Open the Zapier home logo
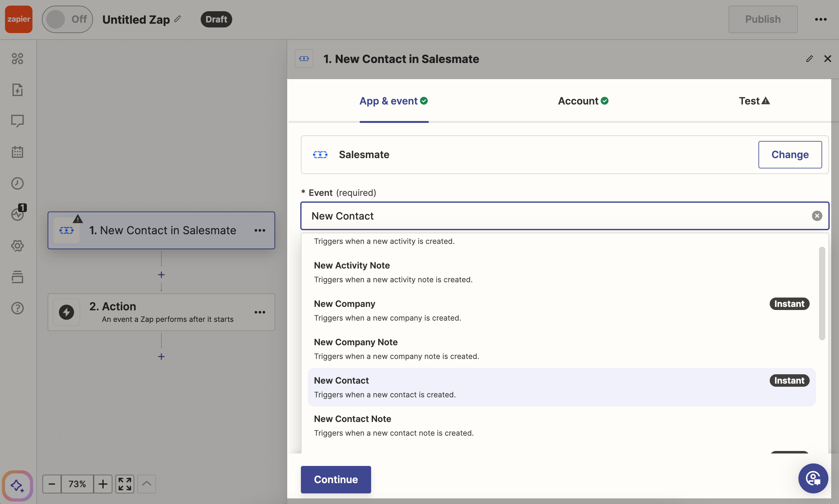The height and width of the screenshot is (504, 839). tap(19, 19)
